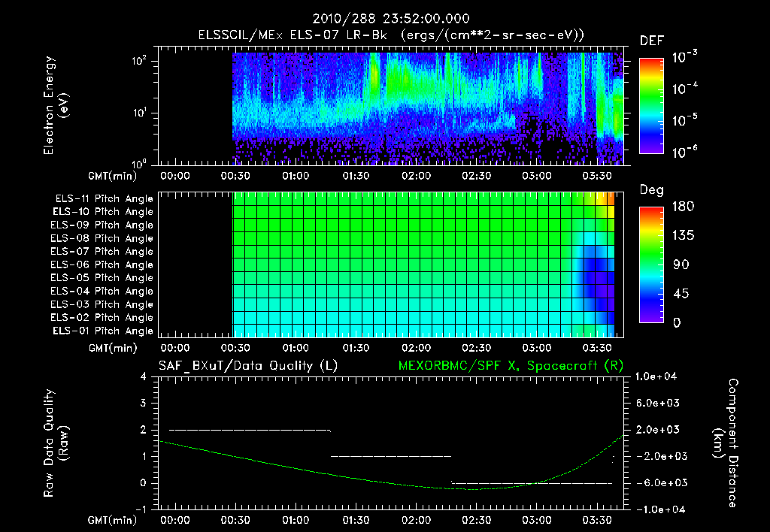Select the ELS-08 Pitch Angle row label

coord(102,238)
